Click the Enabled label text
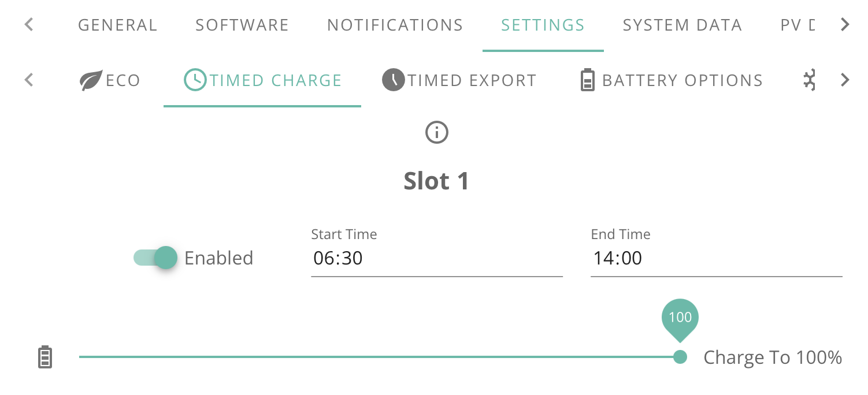 [218, 258]
